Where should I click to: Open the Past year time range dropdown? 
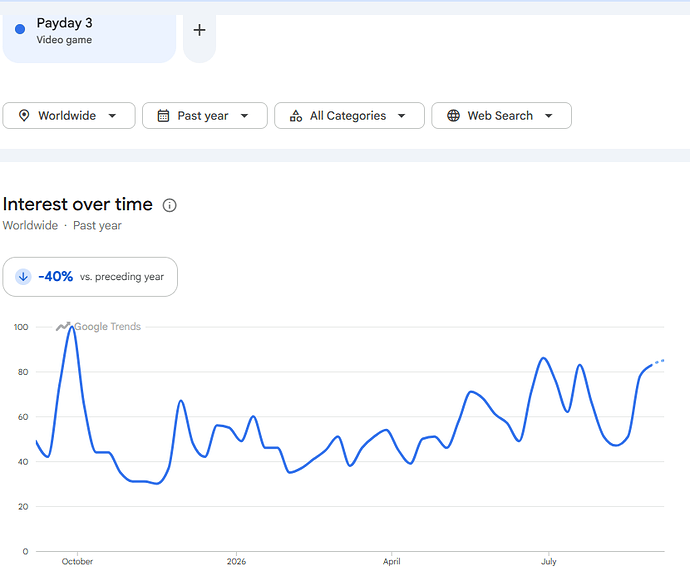[x=205, y=116]
